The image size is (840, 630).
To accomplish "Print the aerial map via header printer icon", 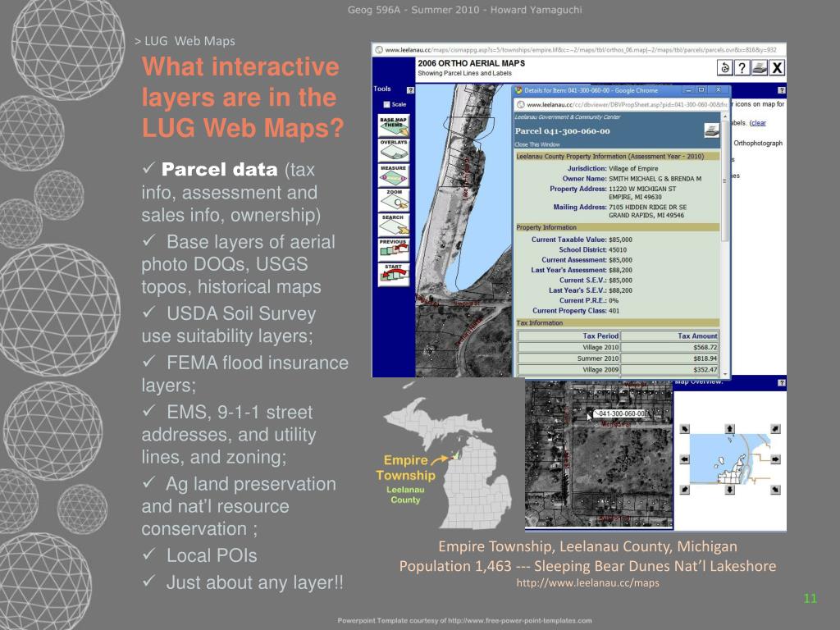I will pyautogui.click(x=760, y=67).
